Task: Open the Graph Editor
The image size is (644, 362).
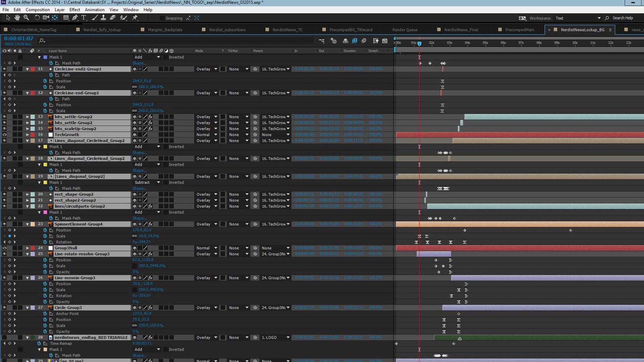Action: 384,41
